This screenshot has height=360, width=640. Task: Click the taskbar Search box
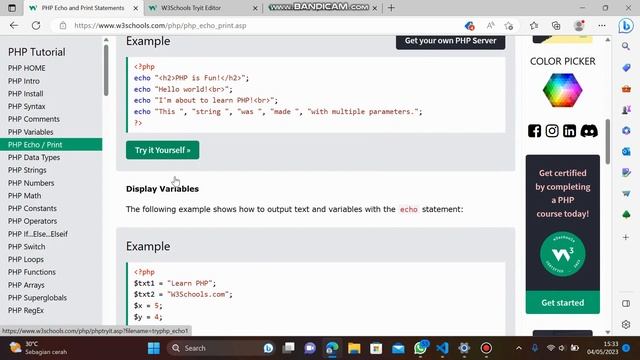[220, 348]
